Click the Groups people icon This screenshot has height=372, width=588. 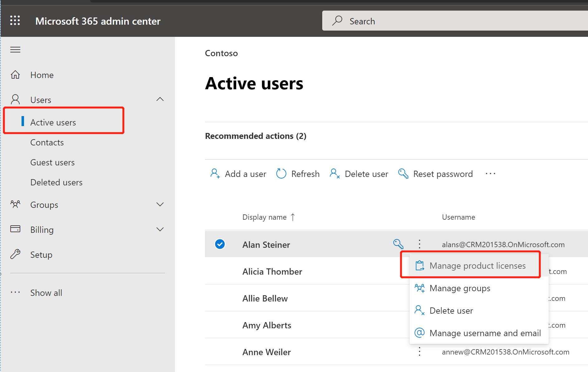[x=15, y=204]
